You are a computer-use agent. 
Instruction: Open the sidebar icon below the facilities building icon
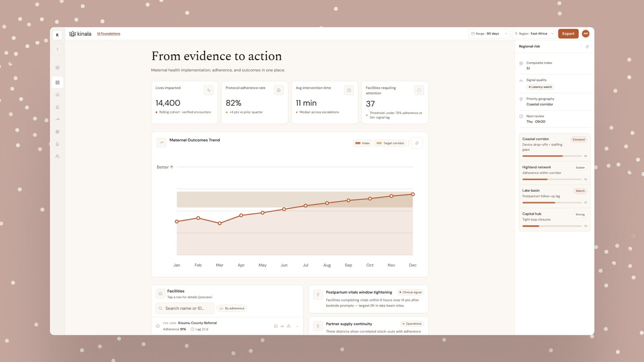[57, 107]
